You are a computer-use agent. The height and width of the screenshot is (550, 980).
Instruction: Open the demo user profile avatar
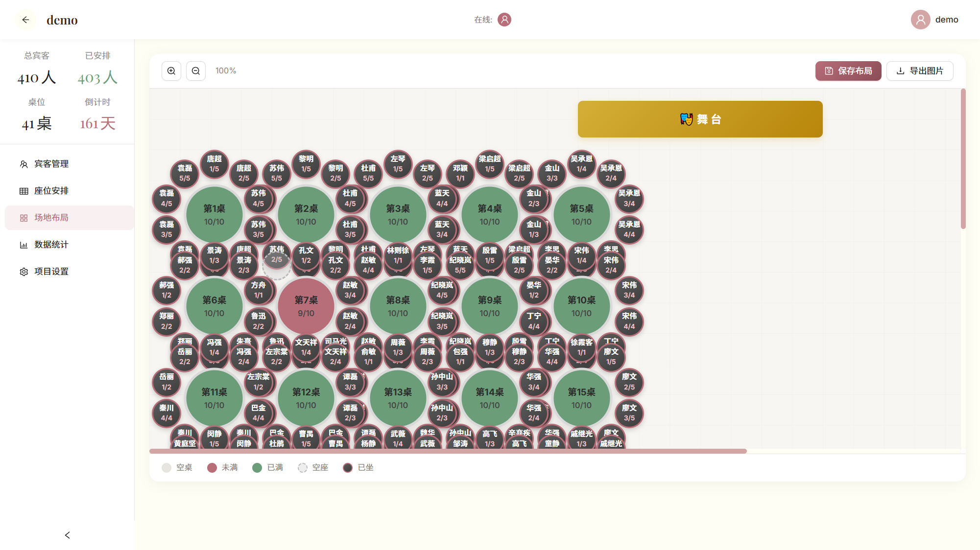(x=920, y=20)
